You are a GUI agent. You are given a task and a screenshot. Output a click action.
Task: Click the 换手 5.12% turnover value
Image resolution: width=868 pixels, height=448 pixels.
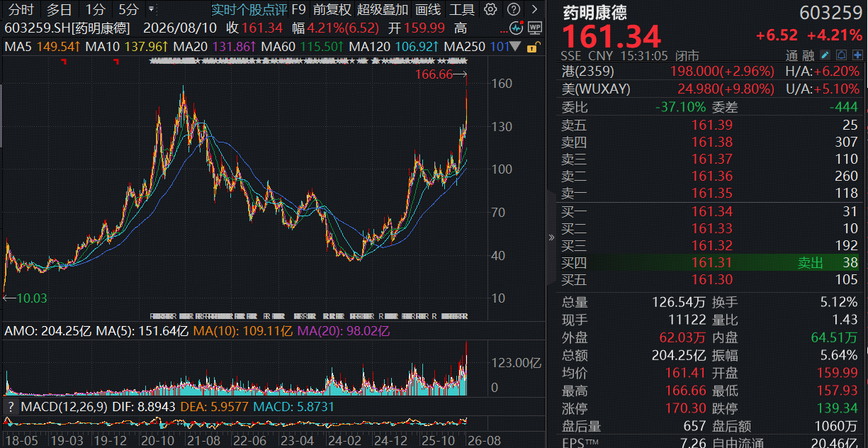click(839, 303)
